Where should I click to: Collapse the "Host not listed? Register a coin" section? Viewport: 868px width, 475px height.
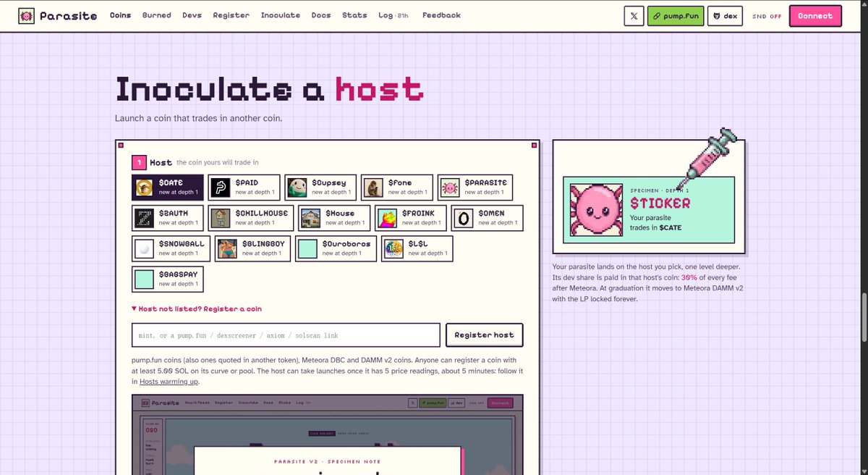pos(197,309)
